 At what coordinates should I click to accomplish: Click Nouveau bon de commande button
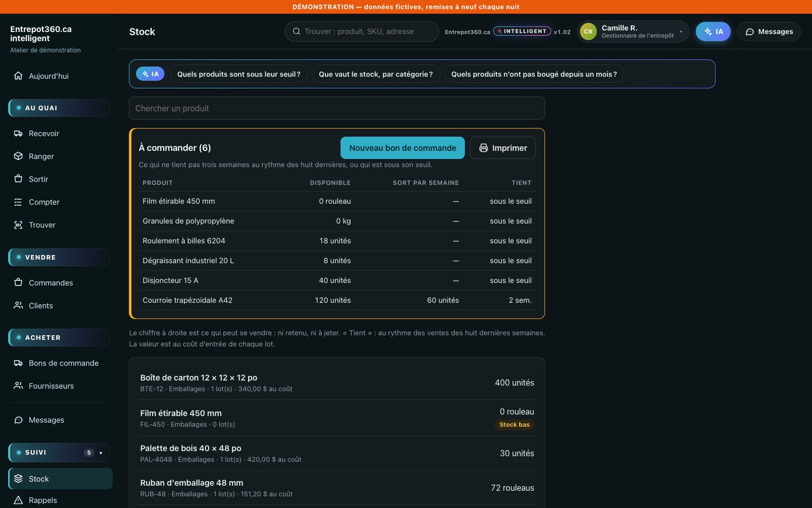pos(402,148)
